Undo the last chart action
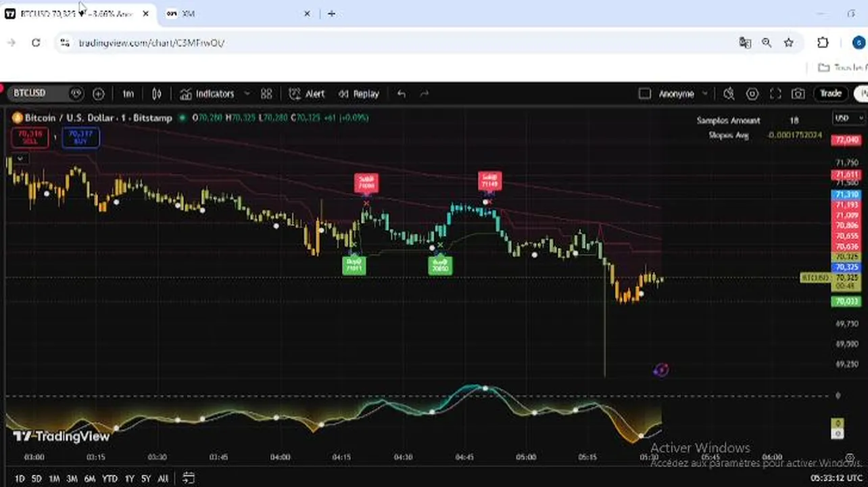The height and width of the screenshot is (487, 868). coord(402,94)
